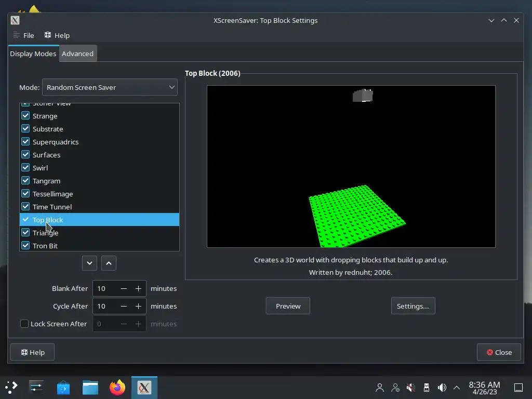The height and width of the screenshot is (399, 532).
Task: Toggle the Surfaces checkbox
Action: [25, 155]
